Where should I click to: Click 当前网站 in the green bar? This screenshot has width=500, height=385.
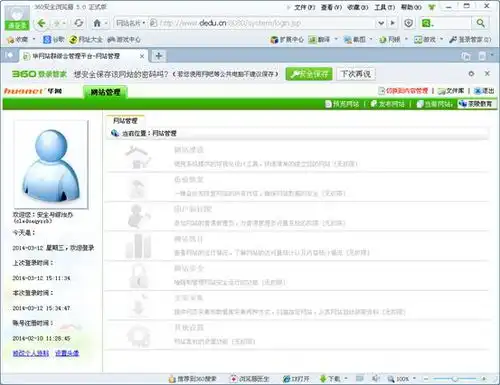pos(435,104)
